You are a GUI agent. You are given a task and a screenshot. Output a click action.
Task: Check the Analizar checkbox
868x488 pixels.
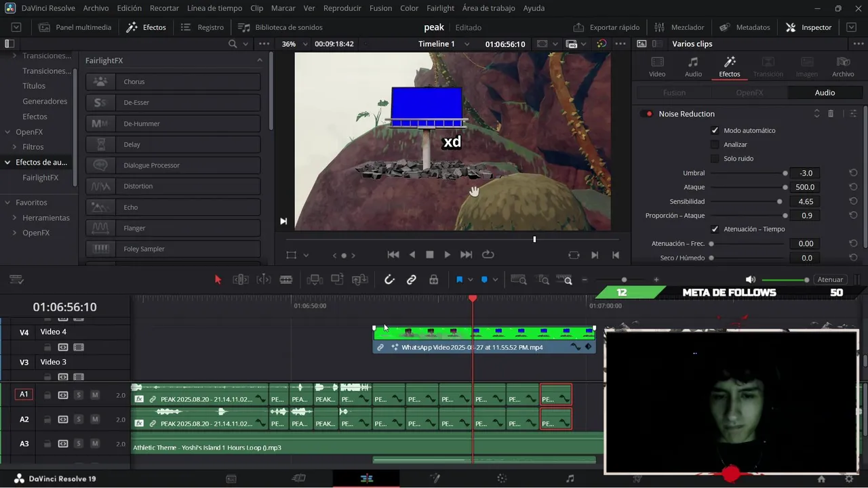tap(715, 144)
